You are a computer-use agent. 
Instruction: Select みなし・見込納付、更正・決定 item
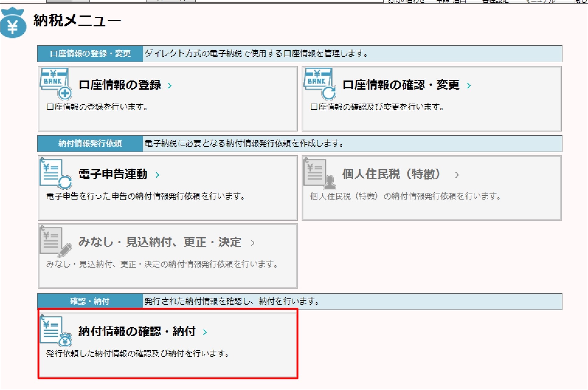(x=160, y=242)
